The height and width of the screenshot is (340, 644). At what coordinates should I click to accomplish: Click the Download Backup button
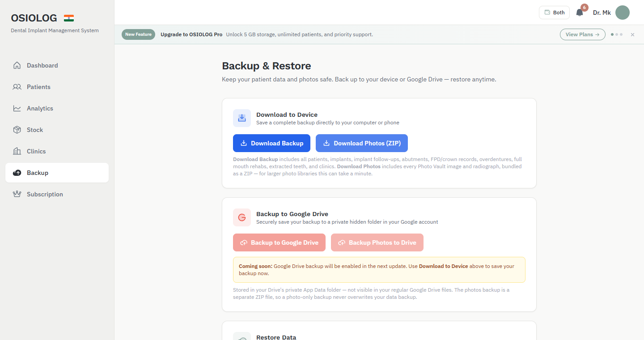pyautogui.click(x=271, y=143)
